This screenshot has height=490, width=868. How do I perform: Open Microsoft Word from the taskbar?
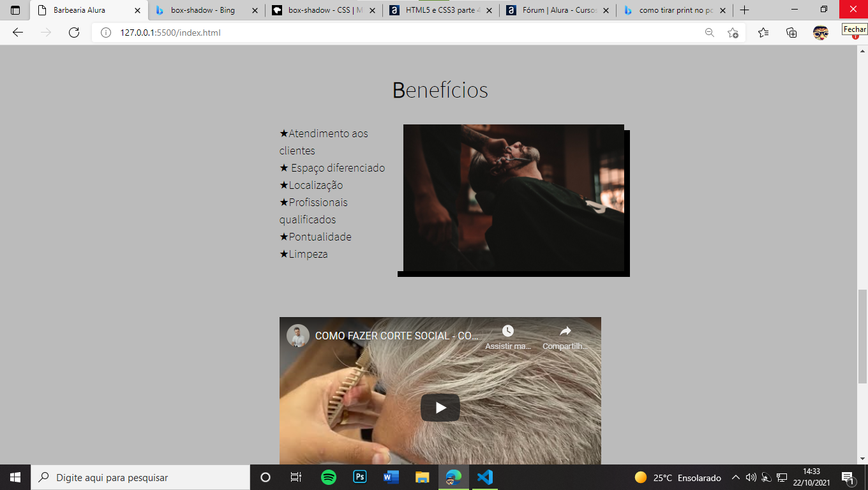click(x=391, y=477)
